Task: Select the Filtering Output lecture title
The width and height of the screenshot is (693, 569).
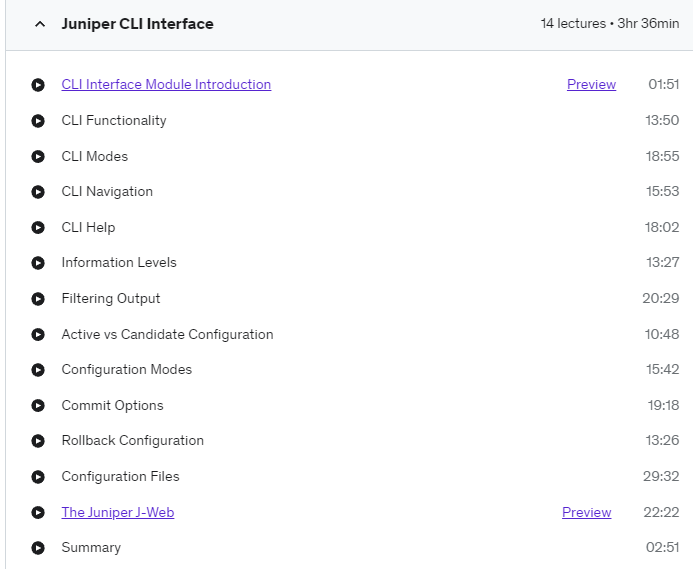Action: [111, 298]
